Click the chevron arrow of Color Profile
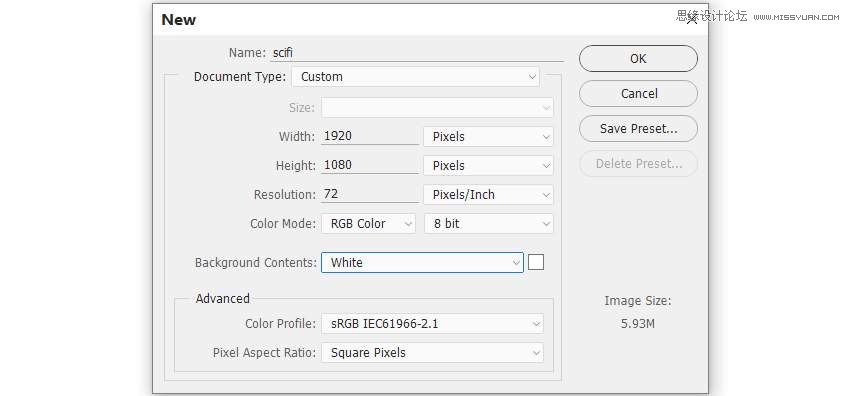The image size is (850, 396). [536, 324]
